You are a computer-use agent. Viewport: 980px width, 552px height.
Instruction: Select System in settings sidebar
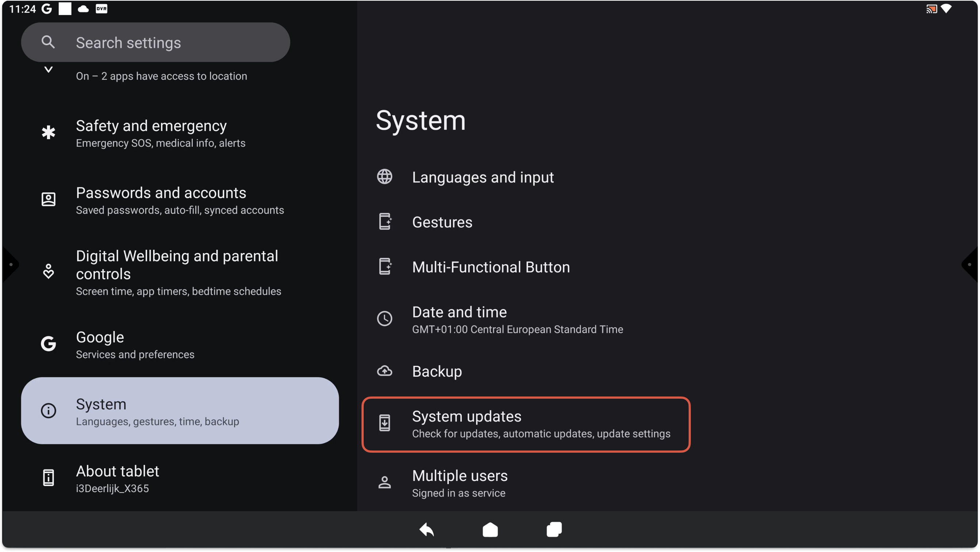click(x=180, y=411)
